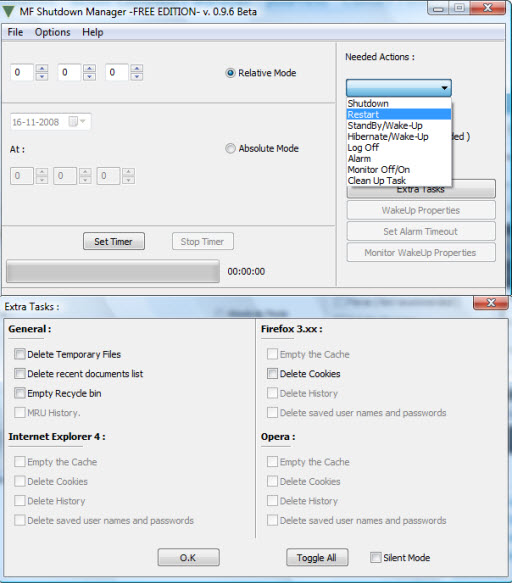Screen dimensions: 512x583
Task: Increase the first relative time spinner value
Action: (42, 68)
